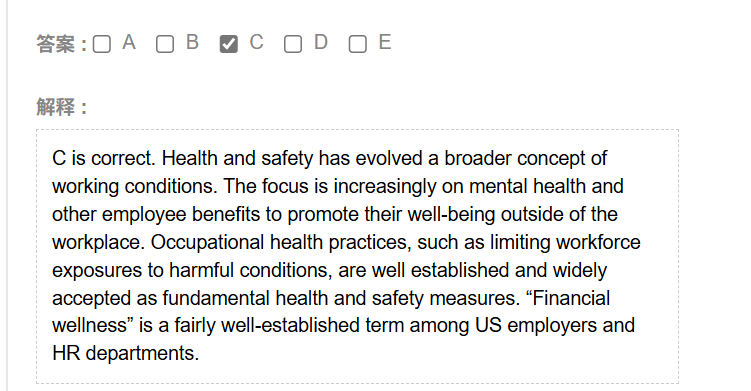This screenshot has width=751, height=391.
Task: Click the letter A answer label
Action: (x=129, y=42)
